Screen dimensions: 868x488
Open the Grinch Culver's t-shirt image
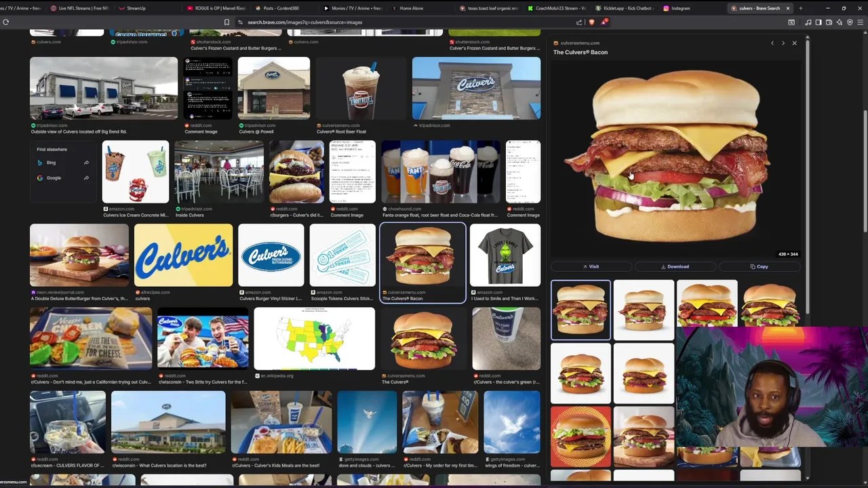click(x=505, y=256)
